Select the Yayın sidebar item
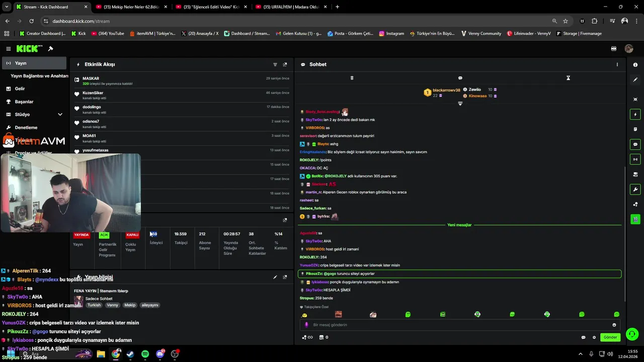 [x=34, y=63]
